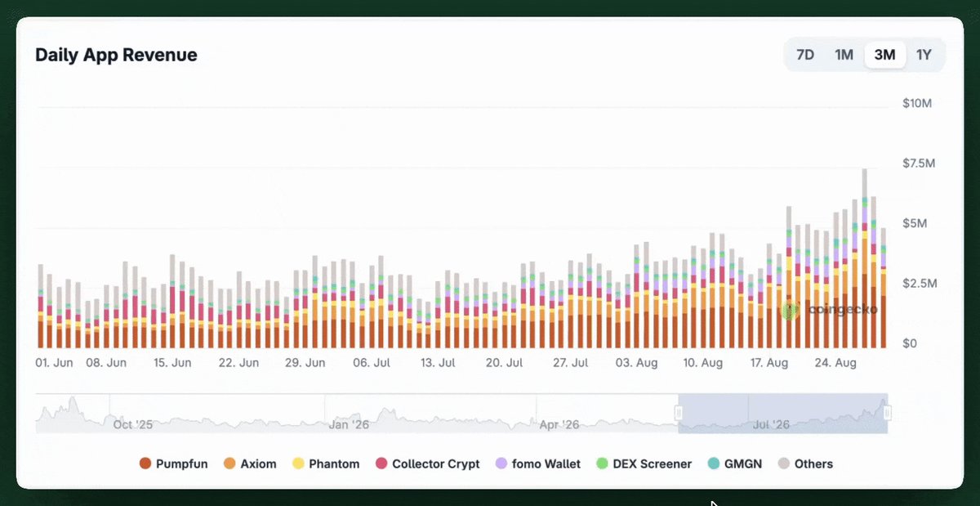
Task: Click the 03. Aug x-axis label
Action: tap(637, 362)
